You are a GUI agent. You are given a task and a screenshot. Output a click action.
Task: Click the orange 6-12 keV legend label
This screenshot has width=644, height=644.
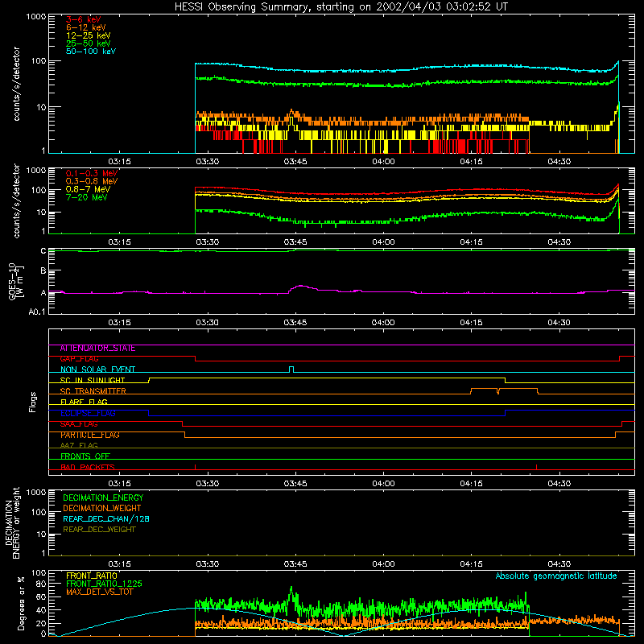click(86, 27)
